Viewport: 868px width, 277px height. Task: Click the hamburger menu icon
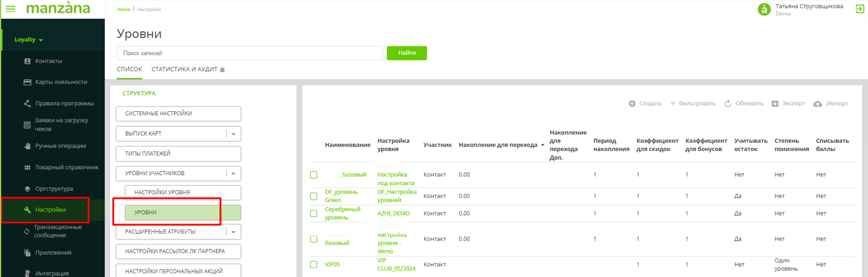tap(10, 9)
